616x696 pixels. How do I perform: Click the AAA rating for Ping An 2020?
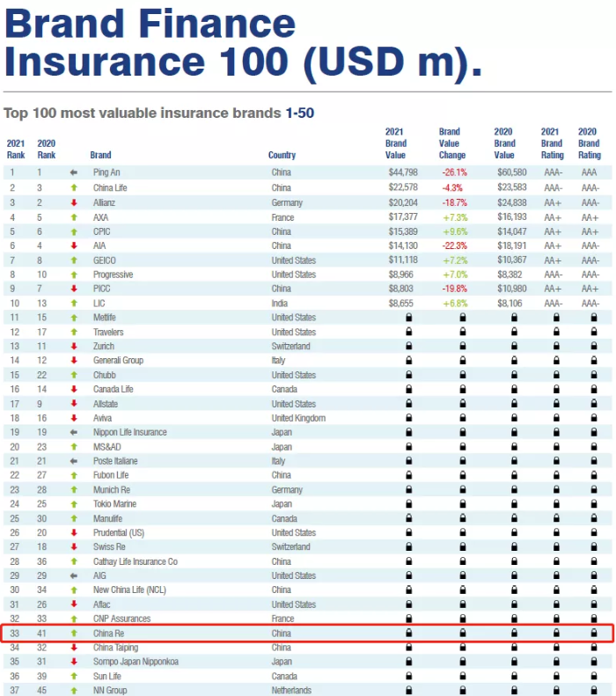click(590, 172)
